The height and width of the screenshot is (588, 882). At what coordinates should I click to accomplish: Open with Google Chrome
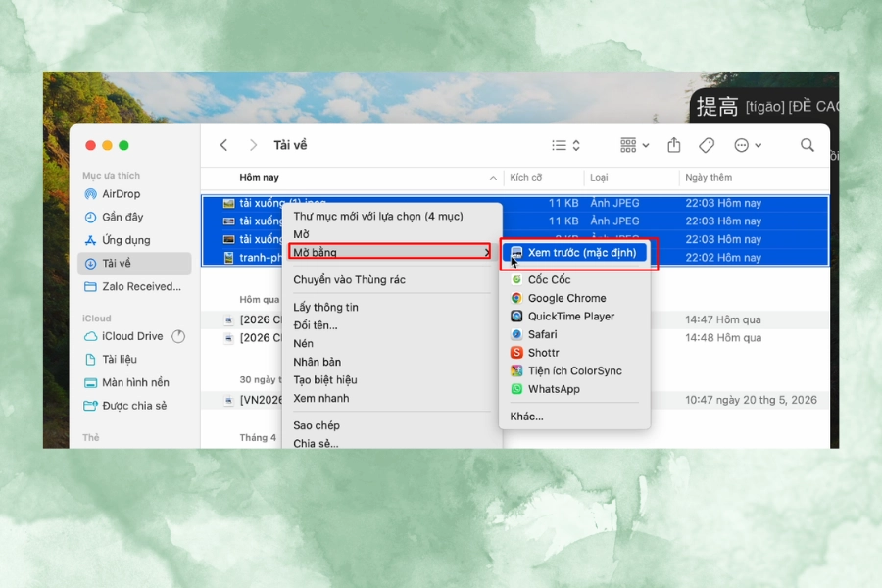tap(575, 298)
